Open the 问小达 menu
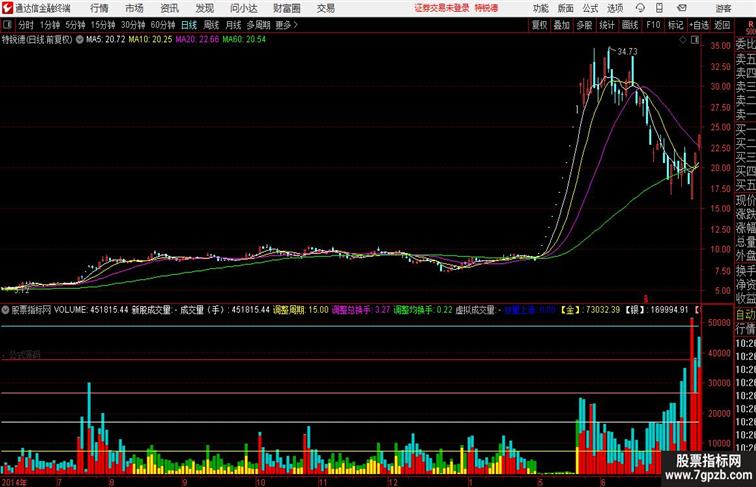 point(243,8)
